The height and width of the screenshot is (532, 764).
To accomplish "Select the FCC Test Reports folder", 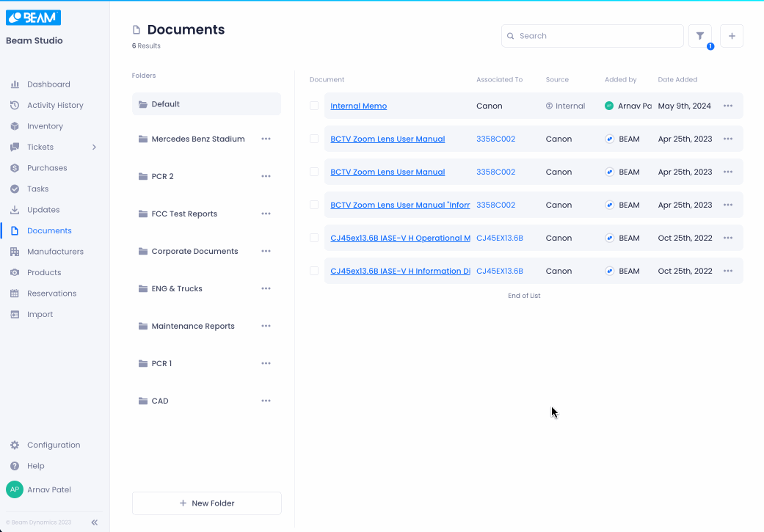I will [x=184, y=214].
